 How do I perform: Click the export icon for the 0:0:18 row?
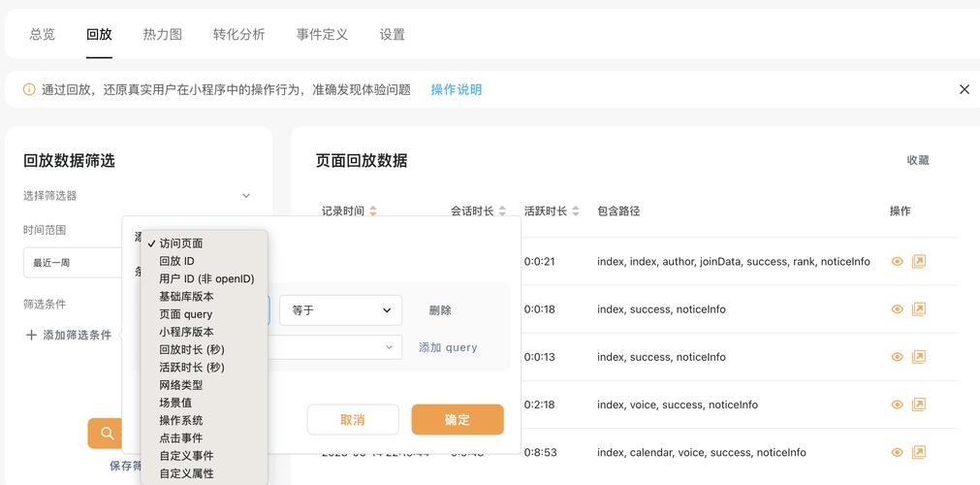pos(918,309)
